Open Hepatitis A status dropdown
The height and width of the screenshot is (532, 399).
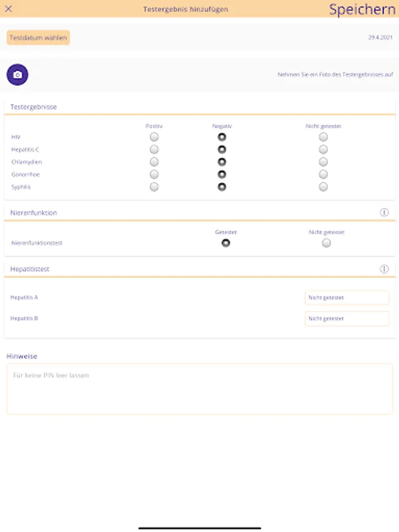tap(347, 298)
